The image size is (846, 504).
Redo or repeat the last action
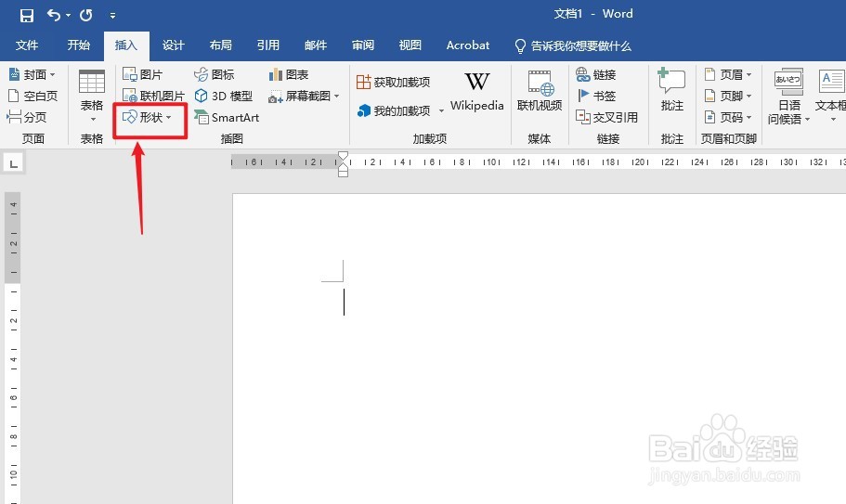tap(86, 15)
